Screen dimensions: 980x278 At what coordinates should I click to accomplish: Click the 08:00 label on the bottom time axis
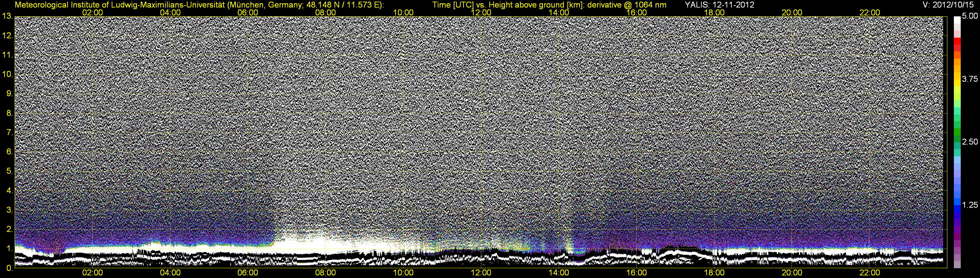pyautogui.click(x=326, y=273)
